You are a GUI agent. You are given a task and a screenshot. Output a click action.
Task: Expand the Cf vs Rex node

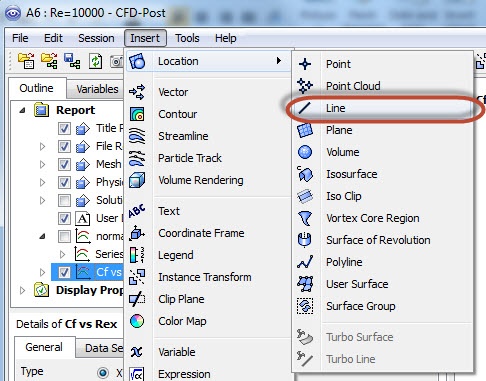point(42,272)
